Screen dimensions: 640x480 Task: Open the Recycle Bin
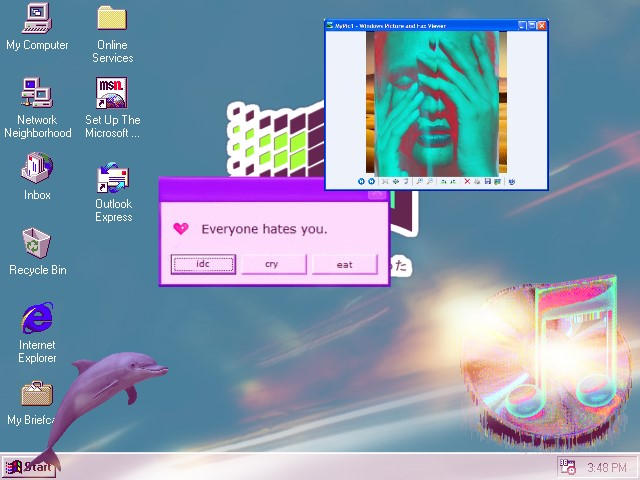tap(37, 252)
